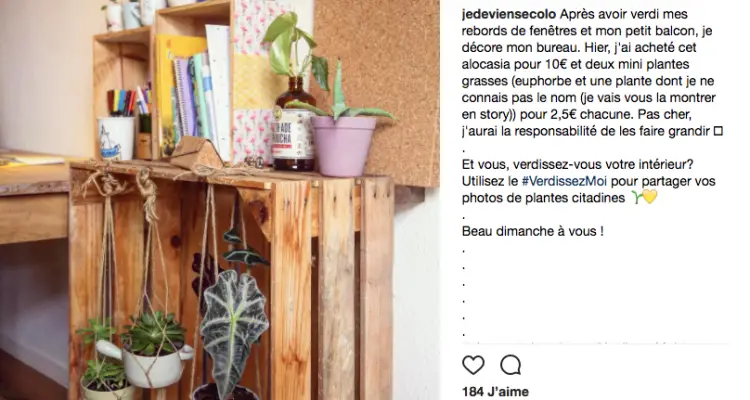Click the seedling emoji in the caption
The width and height of the screenshot is (750, 400).
[x=636, y=197]
